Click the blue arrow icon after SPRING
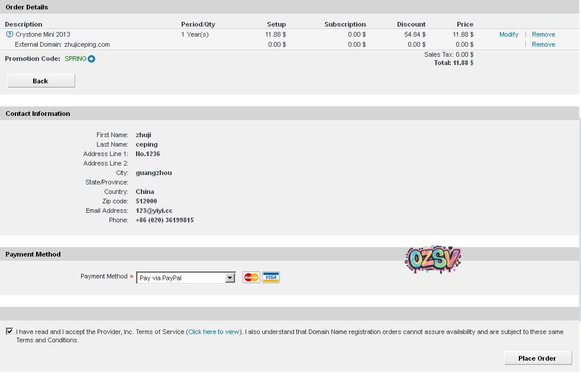This screenshot has height=392, width=581. [x=92, y=59]
